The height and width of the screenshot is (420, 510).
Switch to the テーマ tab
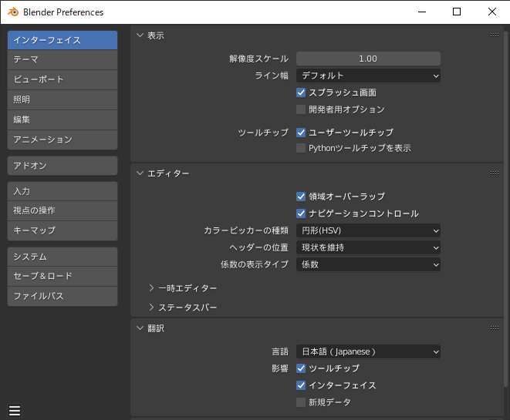coord(62,59)
